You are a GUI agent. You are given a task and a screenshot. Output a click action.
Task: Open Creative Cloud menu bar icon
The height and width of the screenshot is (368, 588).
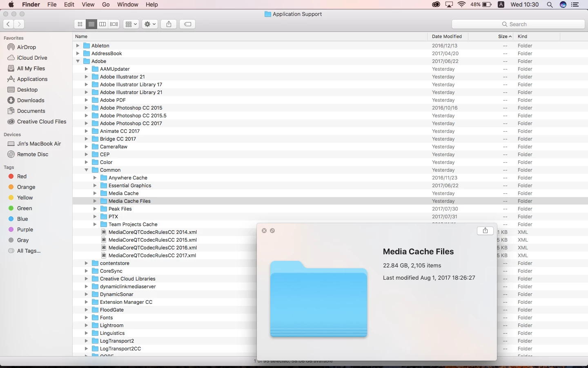(x=436, y=4)
